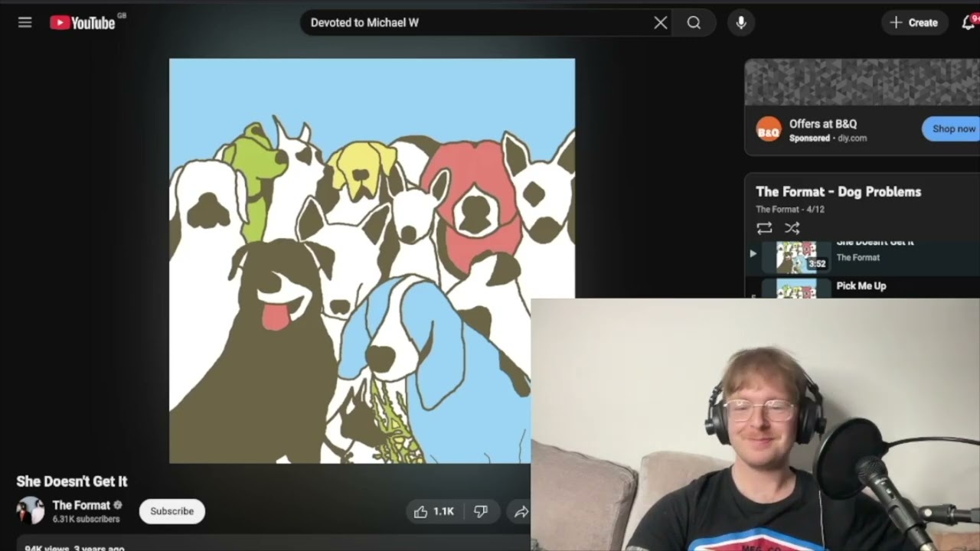Click The Format name under playlist item
This screenshot has height=551, width=980.
coord(857,258)
